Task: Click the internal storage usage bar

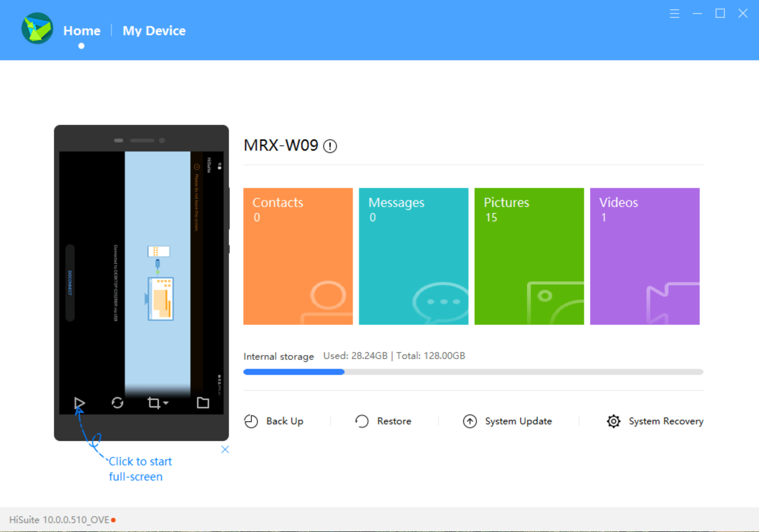Action: (x=473, y=371)
